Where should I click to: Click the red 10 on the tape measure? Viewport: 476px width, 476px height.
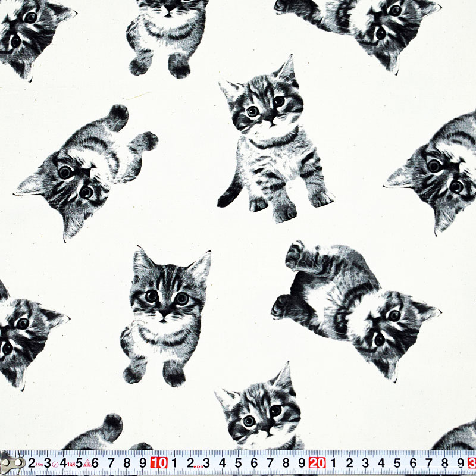click(158, 463)
